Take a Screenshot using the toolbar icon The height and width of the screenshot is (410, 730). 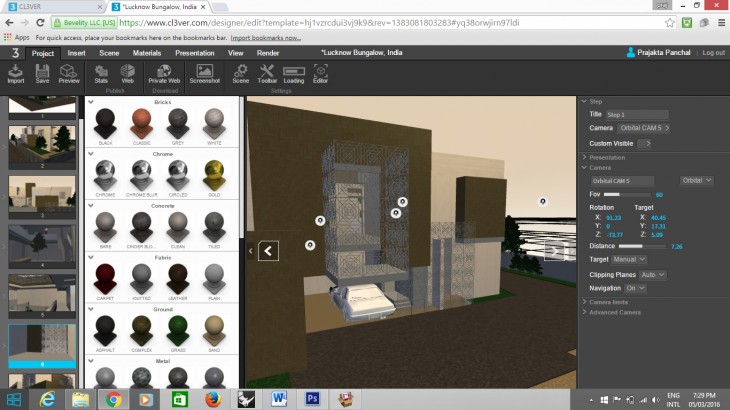[205, 74]
